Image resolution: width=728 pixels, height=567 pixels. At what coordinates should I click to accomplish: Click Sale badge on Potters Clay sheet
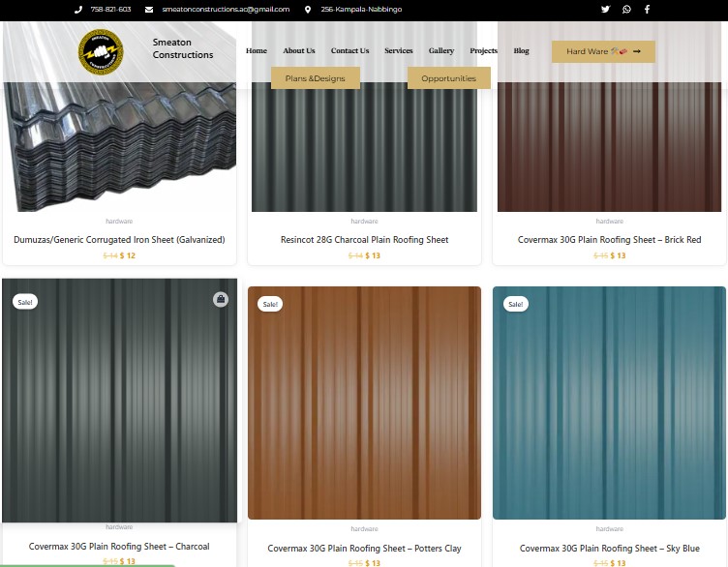(270, 304)
